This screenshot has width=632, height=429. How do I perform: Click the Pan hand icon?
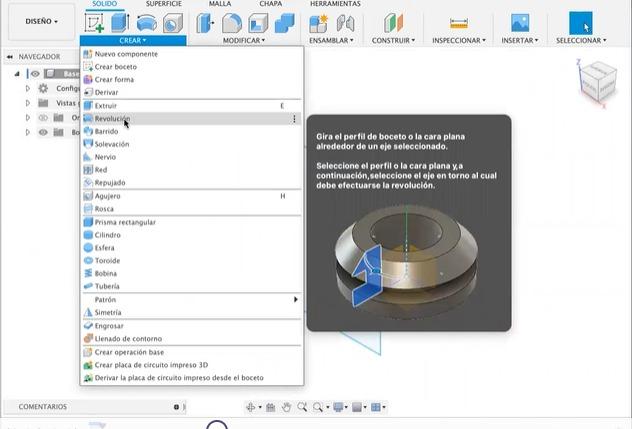[286, 407]
